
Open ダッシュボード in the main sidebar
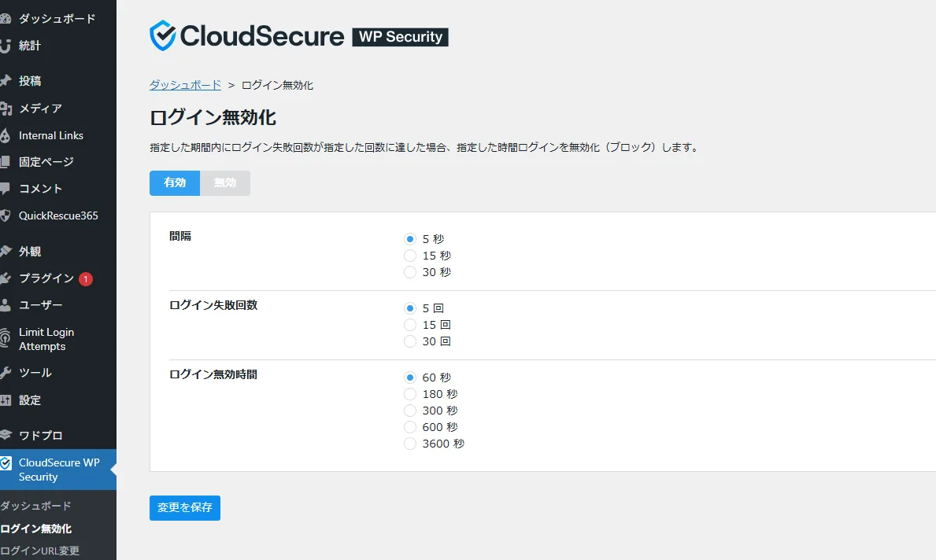(x=57, y=19)
